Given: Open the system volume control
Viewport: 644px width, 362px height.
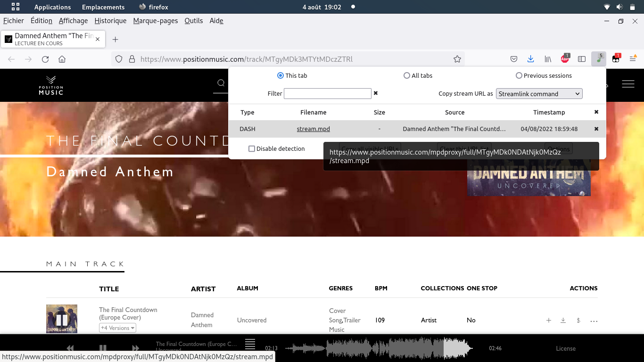Looking at the screenshot, I should [x=619, y=7].
